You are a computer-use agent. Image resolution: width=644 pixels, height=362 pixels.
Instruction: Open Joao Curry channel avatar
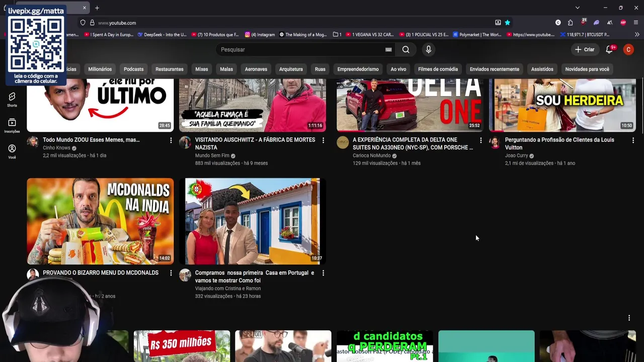tap(495, 142)
